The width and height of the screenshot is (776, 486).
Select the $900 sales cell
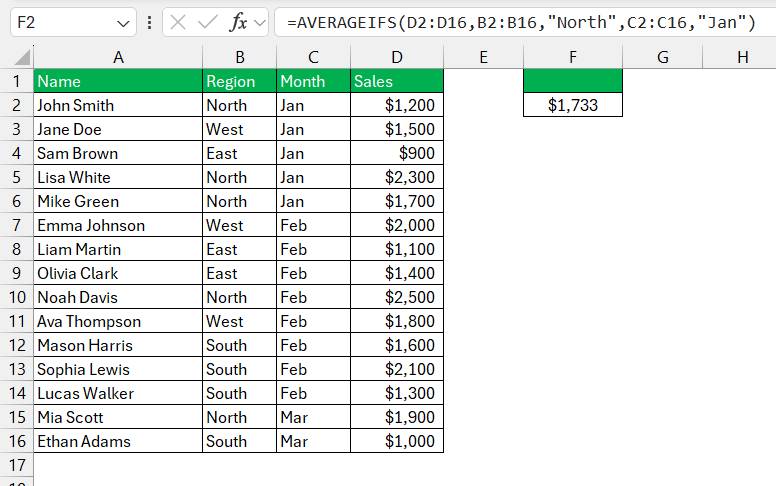click(397, 153)
